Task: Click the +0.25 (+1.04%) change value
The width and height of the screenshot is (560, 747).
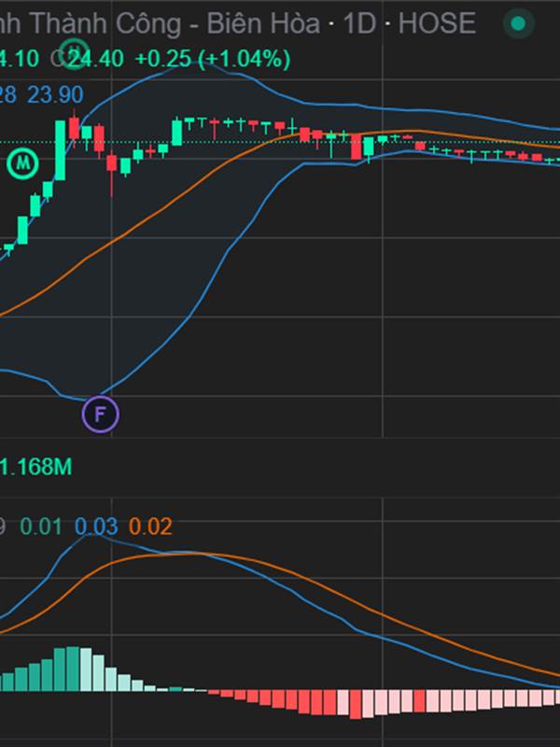Action: pyautogui.click(x=213, y=60)
